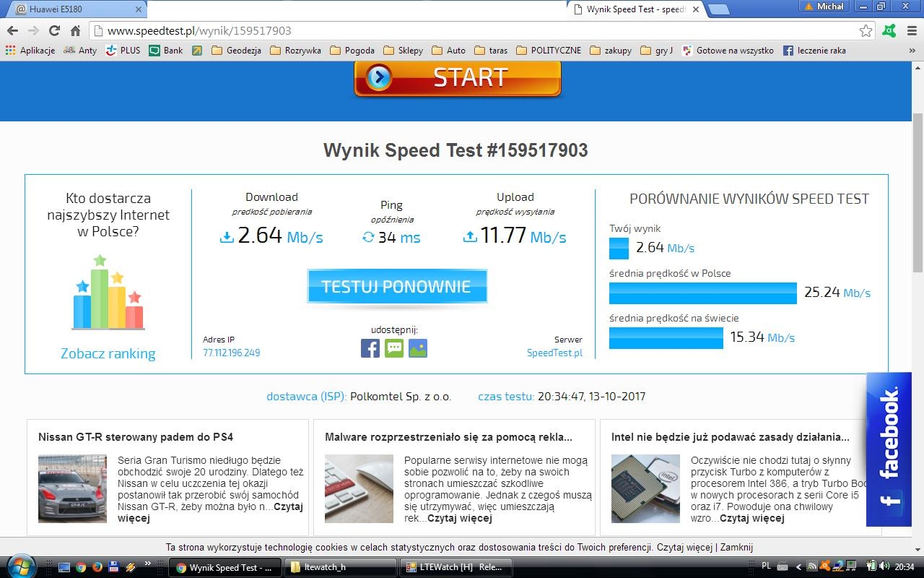Viewport: 924px width, 578px height.
Task: Open the leczenie raka Facebook bookmark
Action: 814,51
